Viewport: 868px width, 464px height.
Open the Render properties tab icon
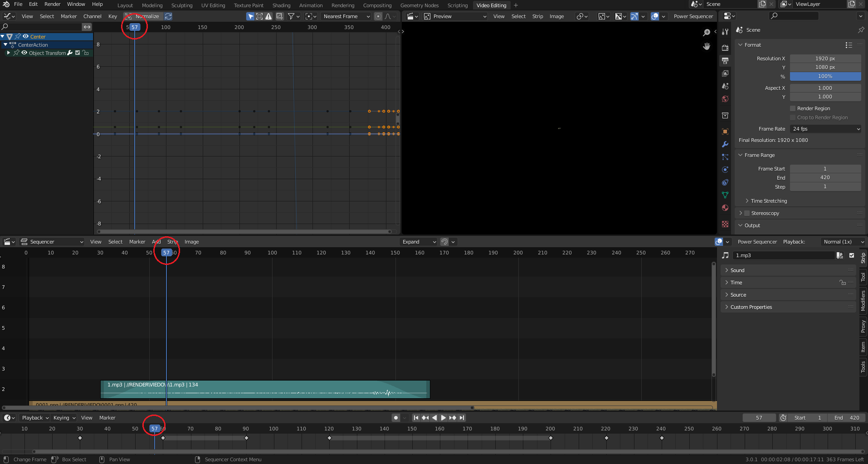click(x=725, y=48)
